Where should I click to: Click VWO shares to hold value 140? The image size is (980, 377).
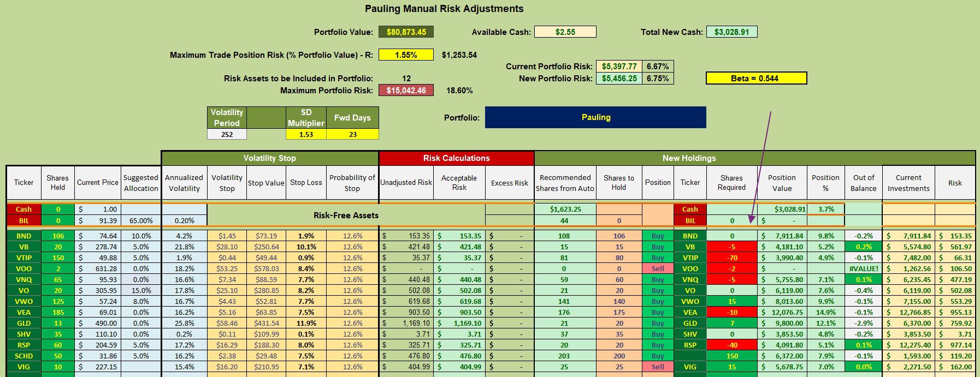[x=619, y=302]
